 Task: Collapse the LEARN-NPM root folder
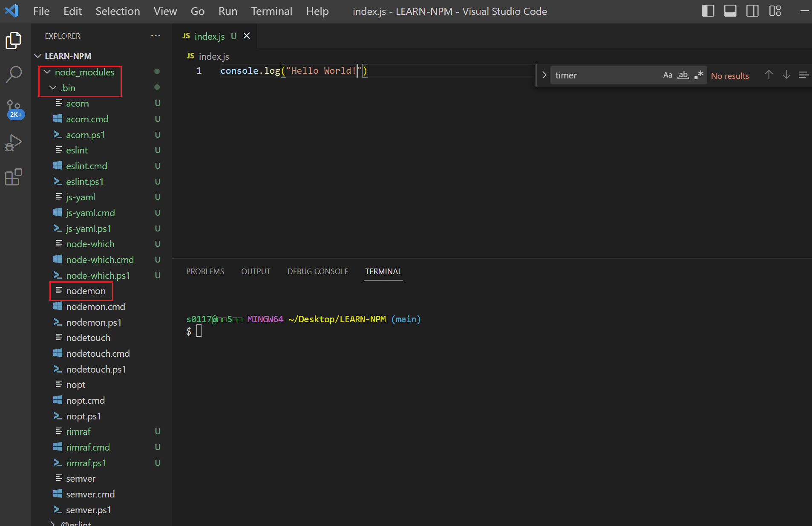(101, 56)
